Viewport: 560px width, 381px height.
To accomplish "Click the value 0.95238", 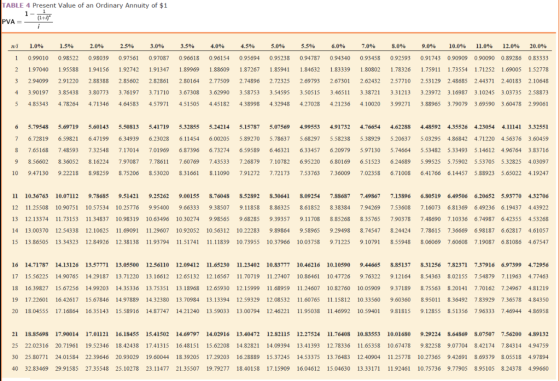I will (x=280, y=57).
